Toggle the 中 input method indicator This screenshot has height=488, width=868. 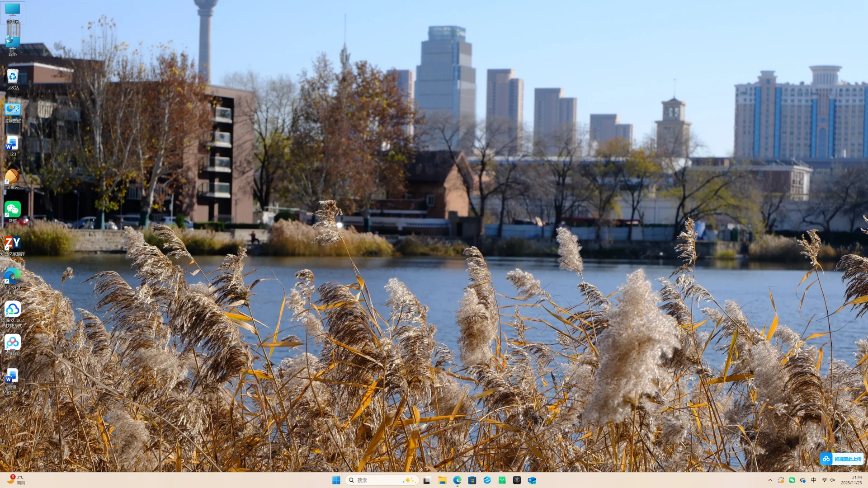(814, 480)
